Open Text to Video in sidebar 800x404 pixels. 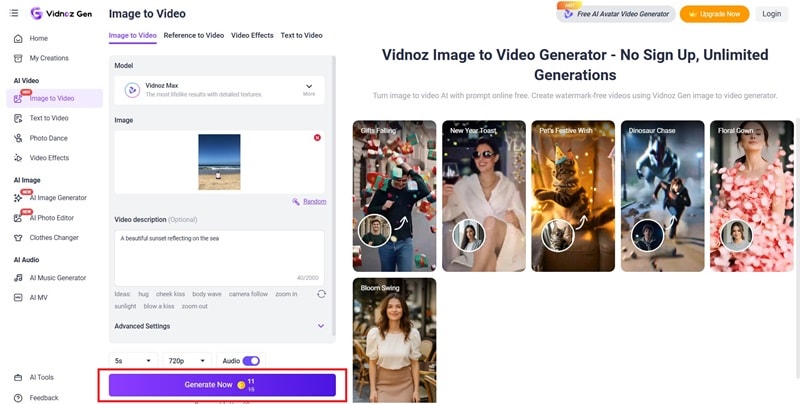48,118
